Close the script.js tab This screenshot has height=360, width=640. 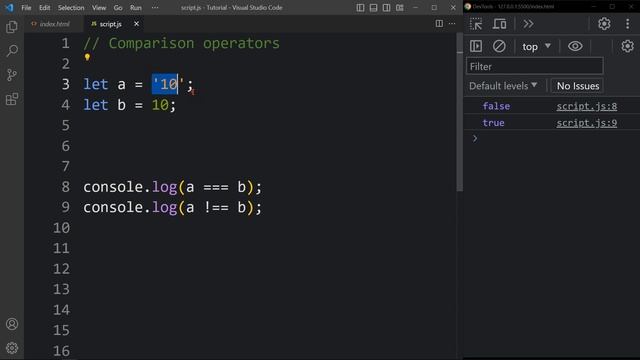coord(136,24)
